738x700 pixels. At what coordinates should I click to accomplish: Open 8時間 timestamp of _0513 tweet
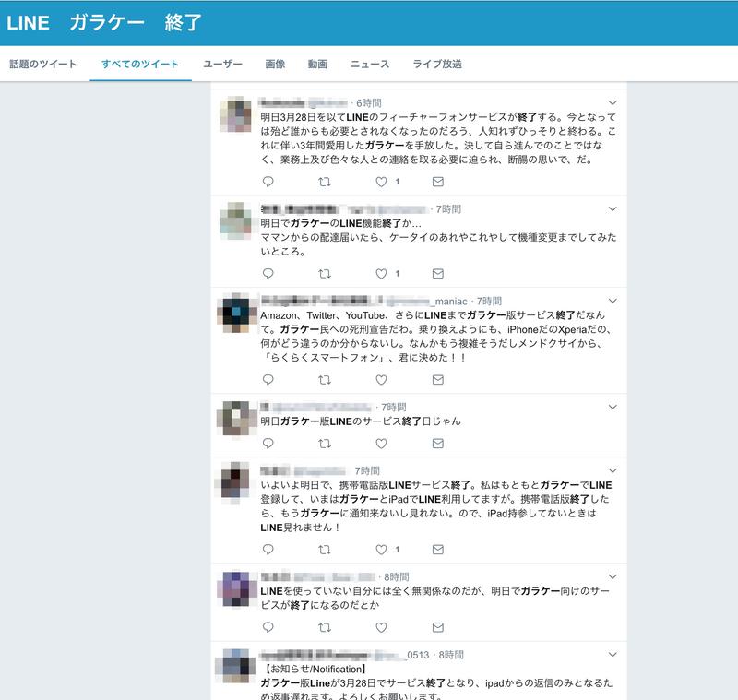(x=451, y=655)
